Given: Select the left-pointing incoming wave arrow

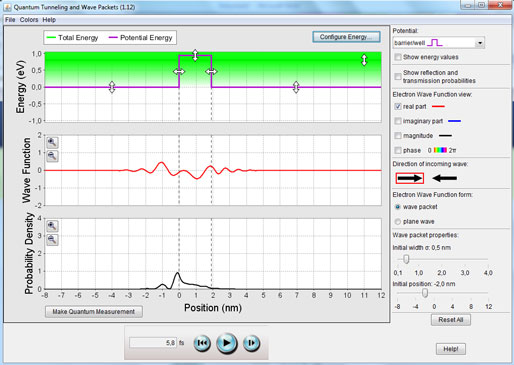Looking at the screenshot, I should coord(444,178).
